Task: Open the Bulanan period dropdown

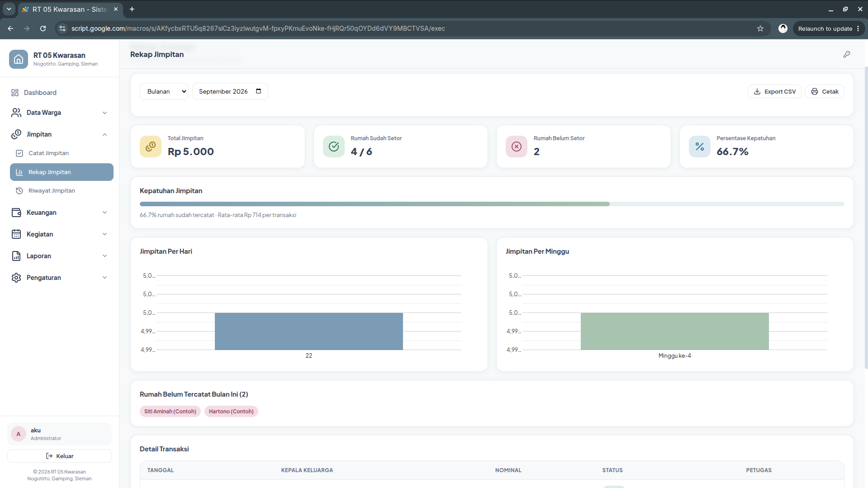Action: click(164, 91)
